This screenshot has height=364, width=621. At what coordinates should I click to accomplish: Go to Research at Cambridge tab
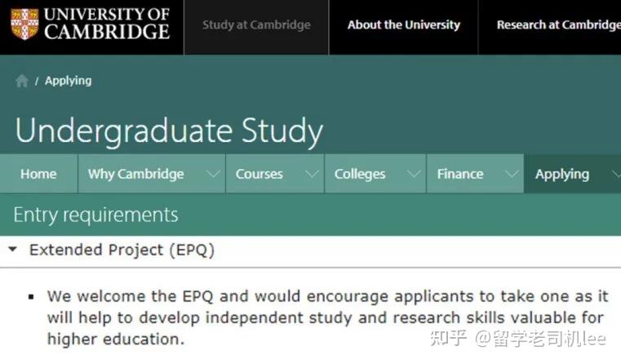pyautogui.click(x=558, y=25)
